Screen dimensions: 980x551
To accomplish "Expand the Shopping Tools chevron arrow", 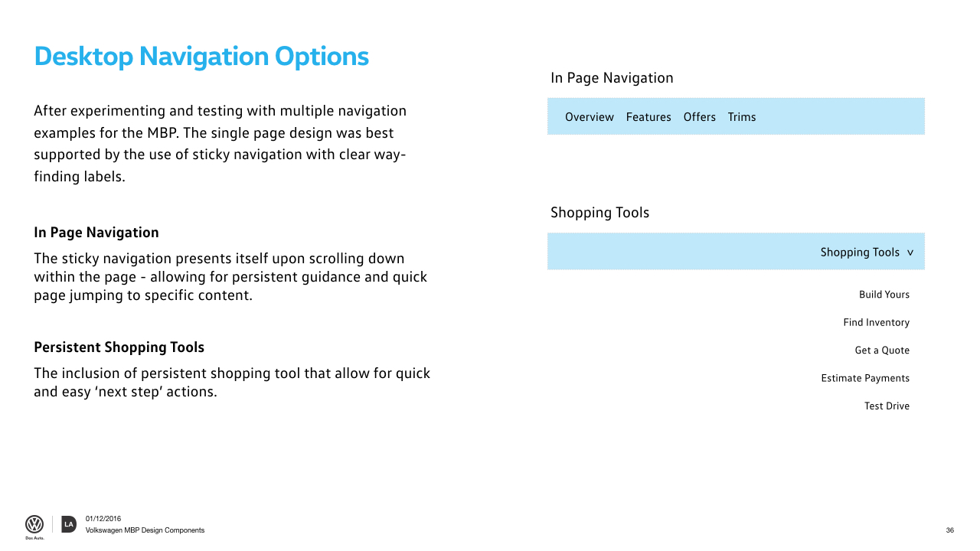I will click(x=910, y=253).
